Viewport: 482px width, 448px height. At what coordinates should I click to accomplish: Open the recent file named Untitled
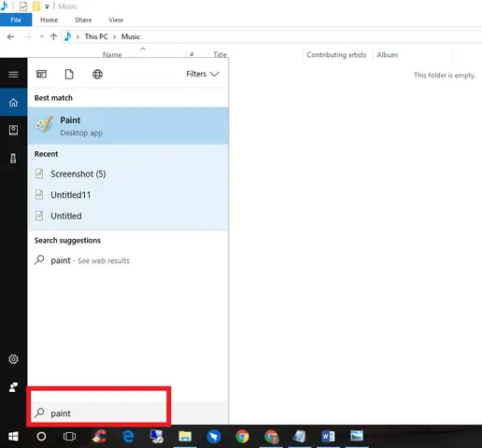point(128,216)
